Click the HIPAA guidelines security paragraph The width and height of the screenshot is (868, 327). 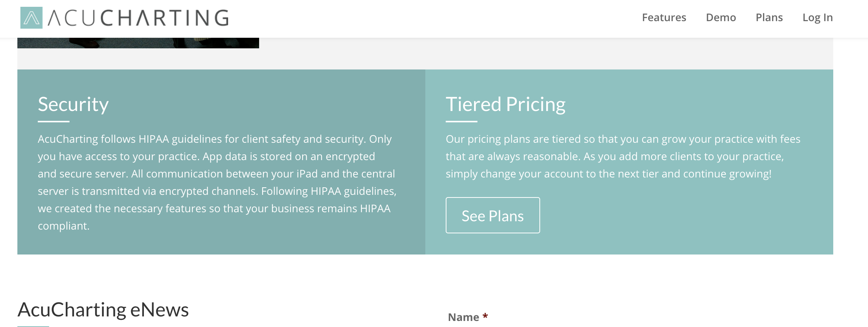coord(217,174)
